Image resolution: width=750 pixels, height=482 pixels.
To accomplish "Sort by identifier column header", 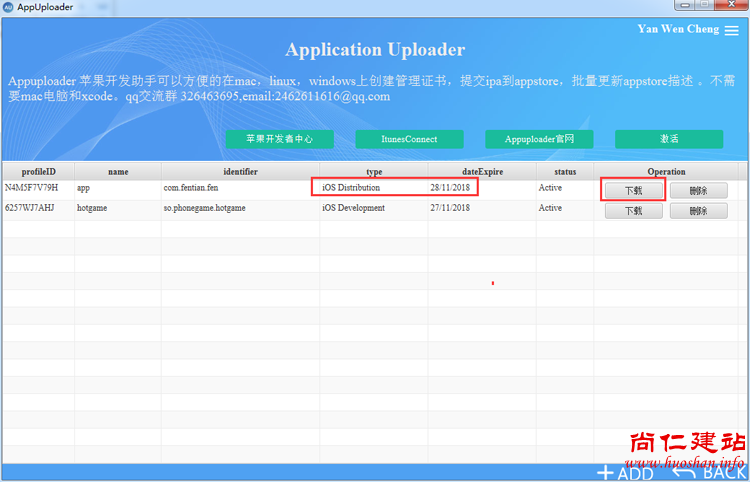I will tap(240, 172).
